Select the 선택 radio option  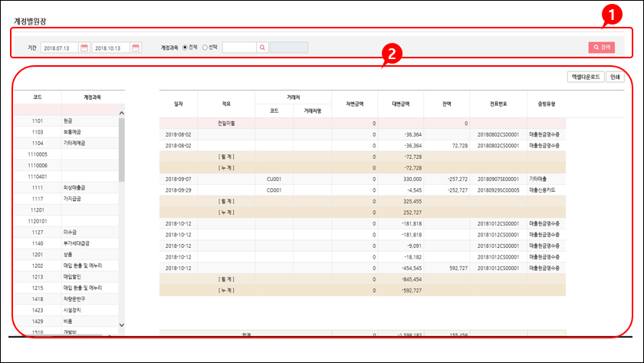coord(205,47)
